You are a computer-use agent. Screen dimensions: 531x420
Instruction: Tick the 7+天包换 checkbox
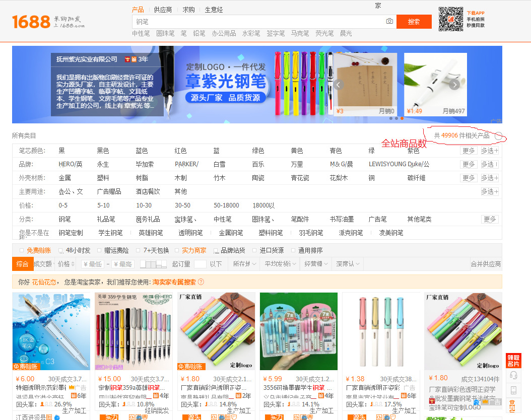(138, 250)
